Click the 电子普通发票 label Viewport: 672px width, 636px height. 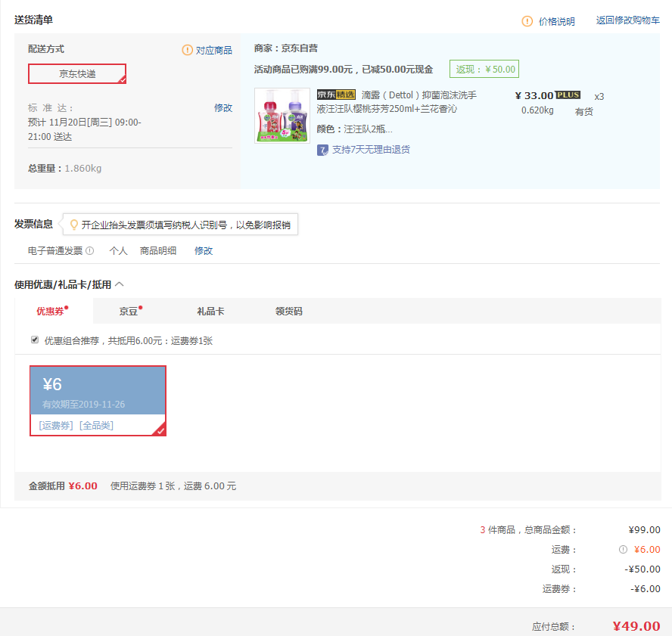(55, 251)
